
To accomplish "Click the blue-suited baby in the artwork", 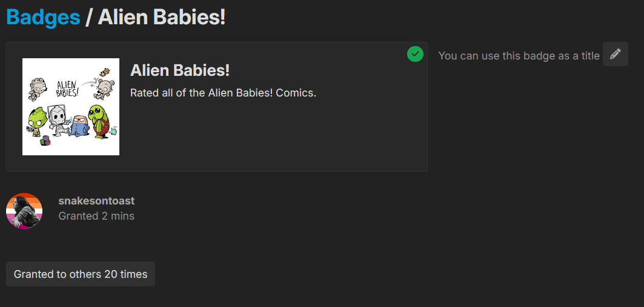I will [x=78, y=126].
